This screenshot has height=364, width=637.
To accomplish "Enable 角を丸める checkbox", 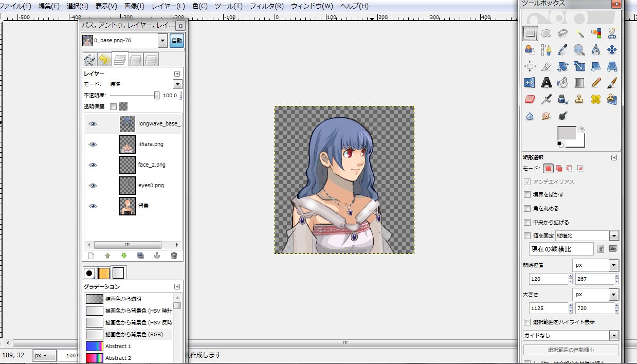I will (527, 209).
